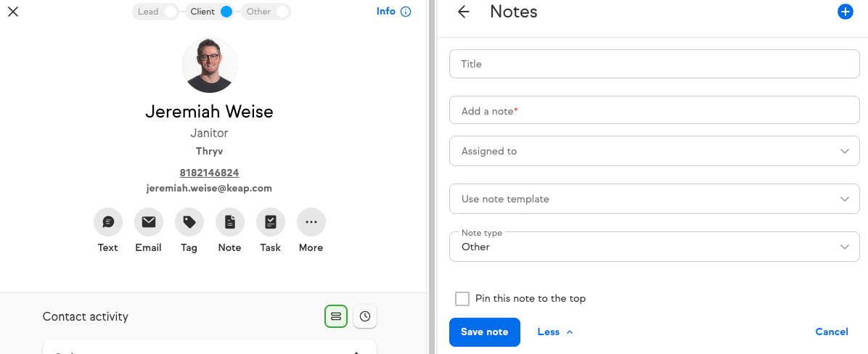Image resolution: width=868 pixels, height=354 pixels.
Task: Click the Email envelope icon
Action: coord(148,223)
